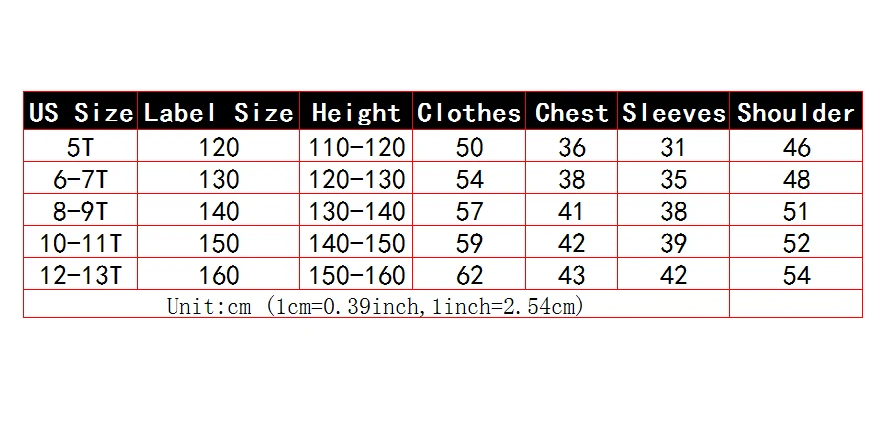Select the Sleeves header cell
Viewport: 885px width, 421px height.
pyautogui.click(x=673, y=111)
